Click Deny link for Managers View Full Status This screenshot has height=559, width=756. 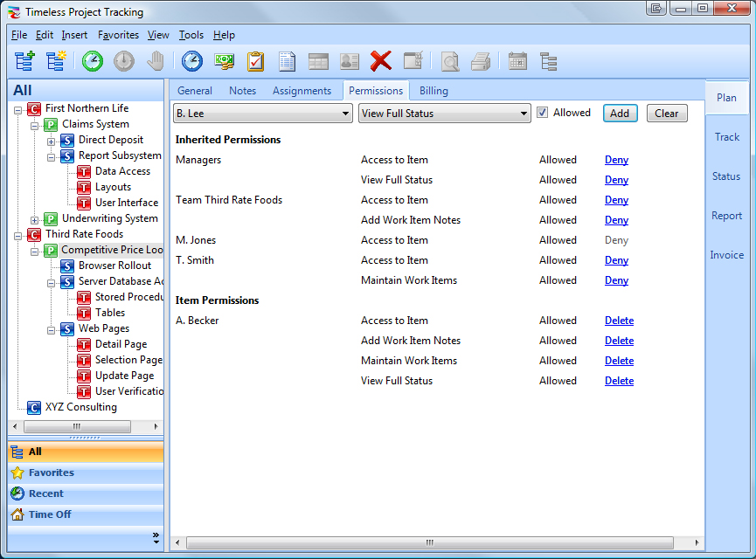point(616,180)
